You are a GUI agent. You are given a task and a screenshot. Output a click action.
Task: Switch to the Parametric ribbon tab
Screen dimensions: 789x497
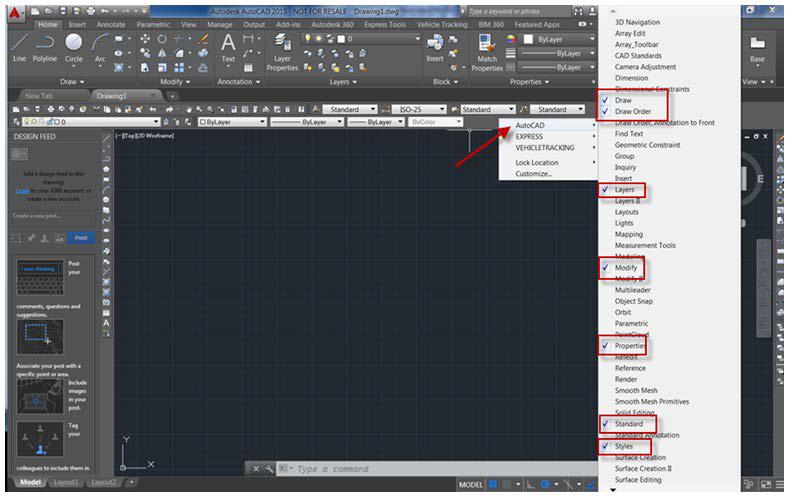click(x=153, y=24)
